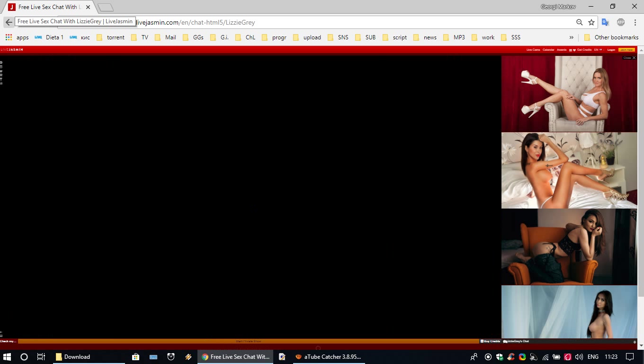Open the Live Cams menu item

pyautogui.click(x=533, y=50)
